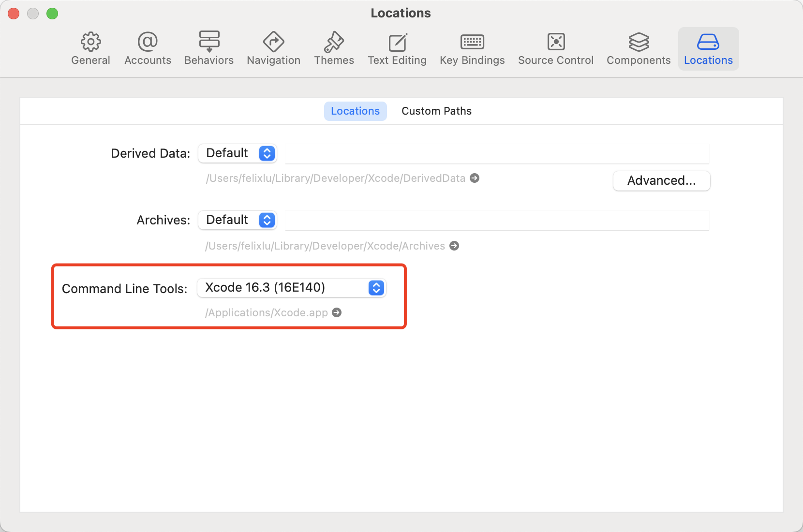Switch to the Locations sub-tab
This screenshot has width=803, height=532.
pyautogui.click(x=355, y=111)
